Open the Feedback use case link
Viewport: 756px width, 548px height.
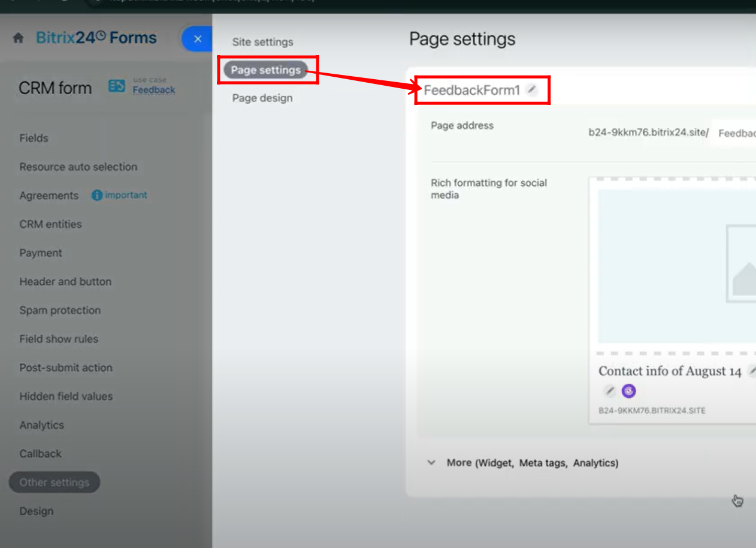pos(154,90)
